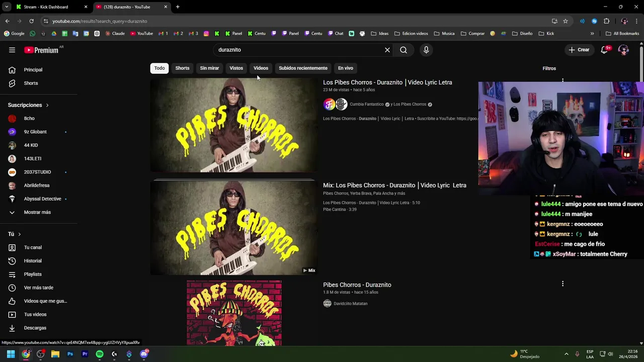Open Discord from the taskbar
Viewport: 644px width, 362px height.
click(x=144, y=354)
